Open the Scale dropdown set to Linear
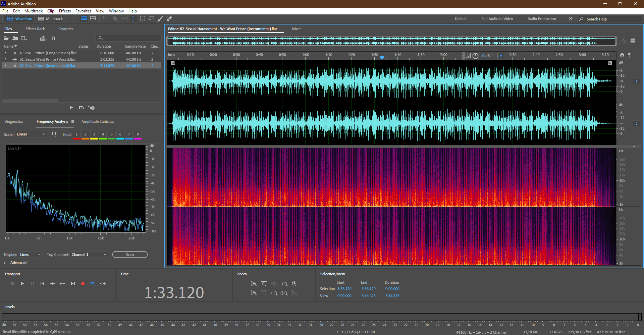The image size is (644, 335). coord(31,134)
